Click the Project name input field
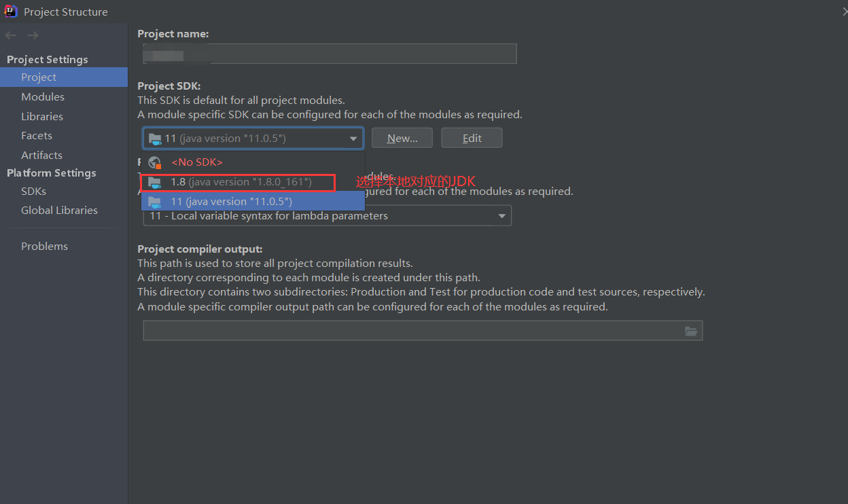This screenshot has height=504, width=848. (x=330, y=54)
